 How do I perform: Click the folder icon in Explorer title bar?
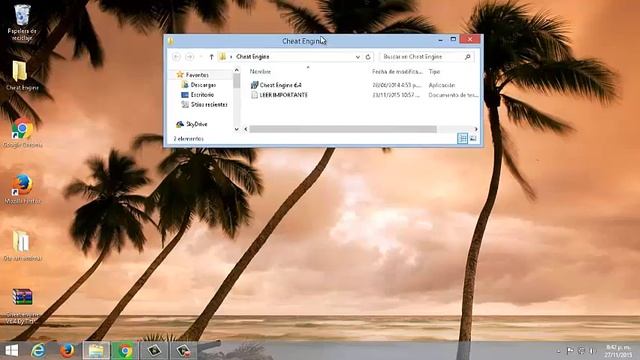tap(171, 40)
